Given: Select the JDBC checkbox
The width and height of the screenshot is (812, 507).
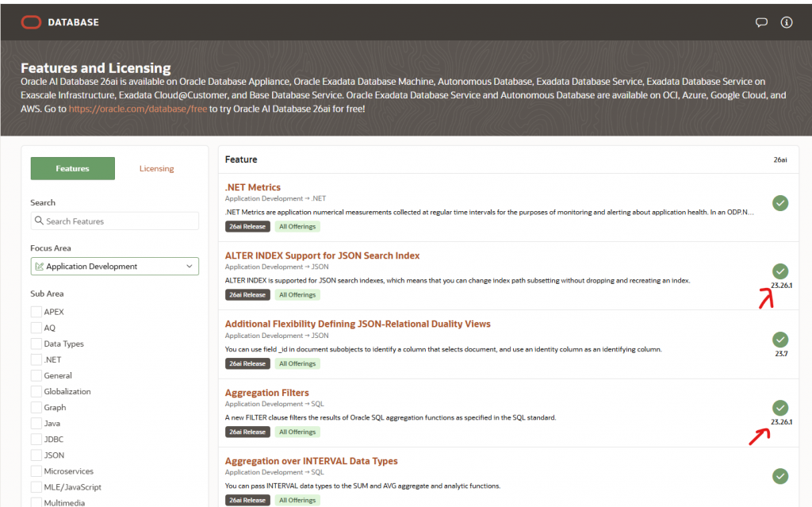Looking at the screenshot, I should tap(36, 439).
